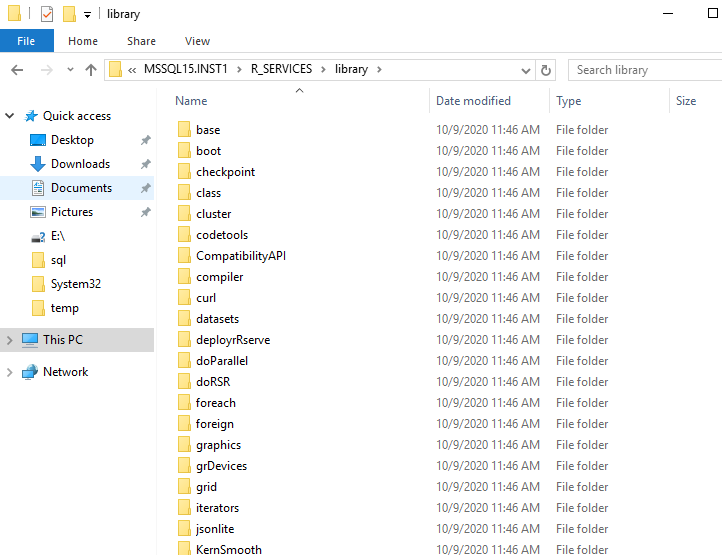Image resolution: width=722 pixels, height=555 pixels.
Task: Select the cluster folder icon
Action: [184, 214]
